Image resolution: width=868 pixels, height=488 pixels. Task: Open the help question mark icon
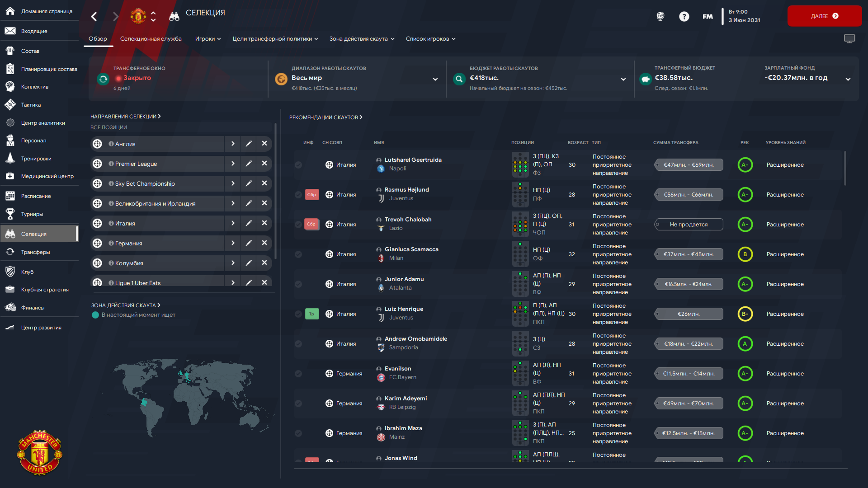click(x=684, y=17)
